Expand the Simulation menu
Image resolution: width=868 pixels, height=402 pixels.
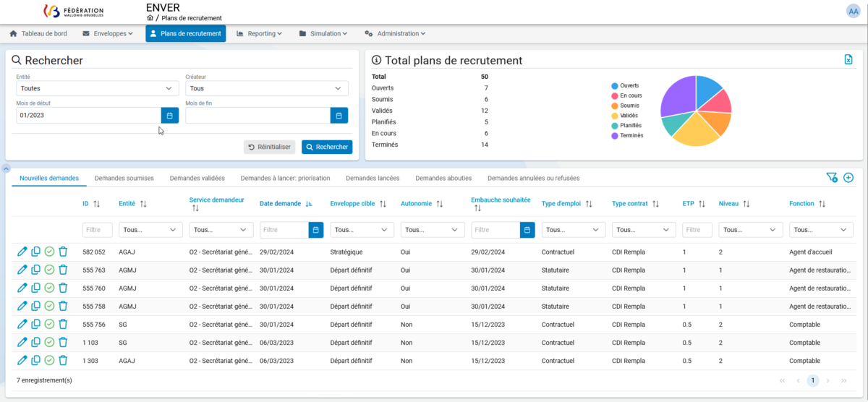pos(323,33)
